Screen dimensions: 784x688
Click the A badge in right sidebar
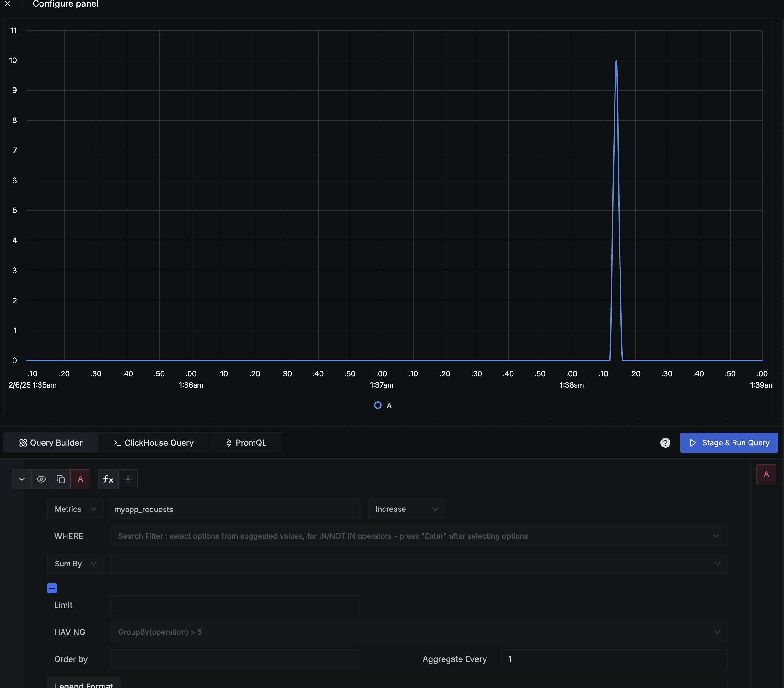766,474
